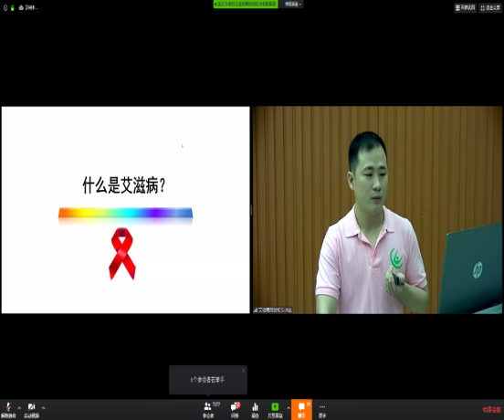504x420 pixels.
Task: Enter full screen mode
Action: click(x=490, y=8)
